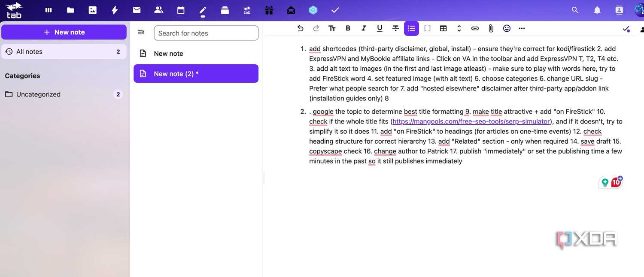Open the Files folder app
The width and height of the screenshot is (644, 277).
[70, 10]
